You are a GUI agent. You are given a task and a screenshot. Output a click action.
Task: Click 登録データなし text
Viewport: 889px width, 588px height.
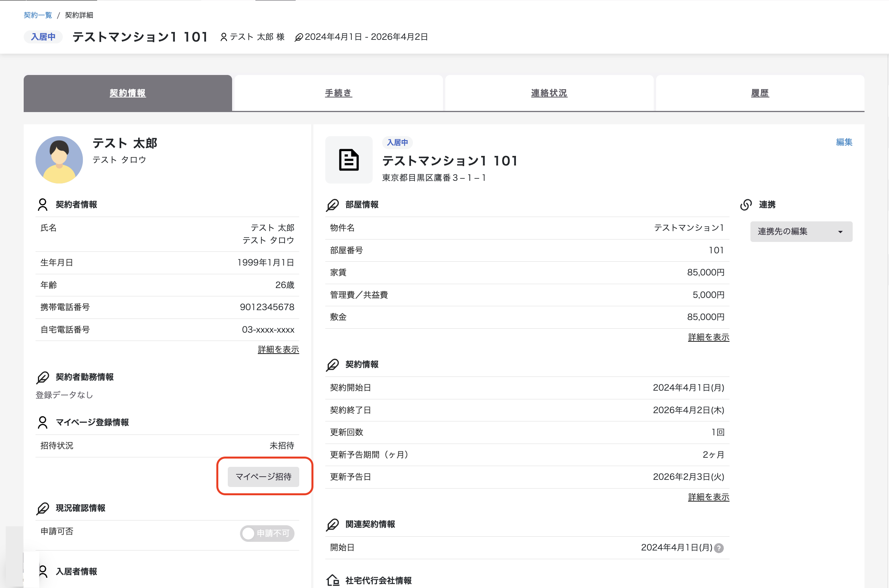64,395
